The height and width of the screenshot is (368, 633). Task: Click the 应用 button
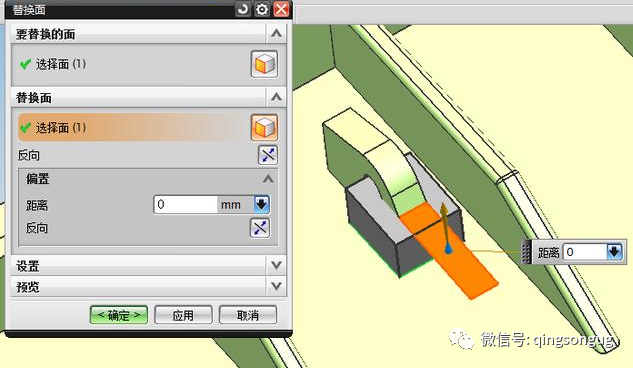coord(183,315)
